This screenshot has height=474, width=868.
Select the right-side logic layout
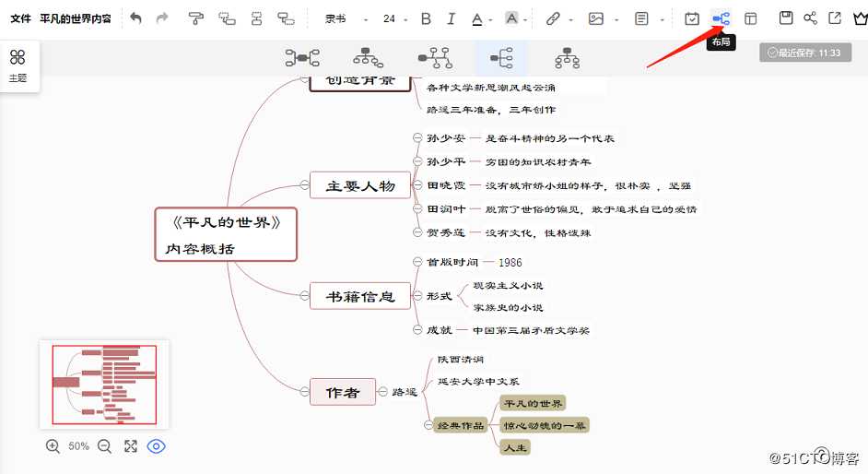[x=501, y=57]
